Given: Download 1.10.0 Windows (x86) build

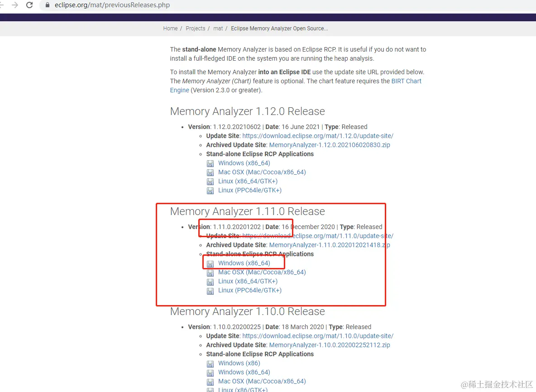Looking at the screenshot, I should 239,363.
